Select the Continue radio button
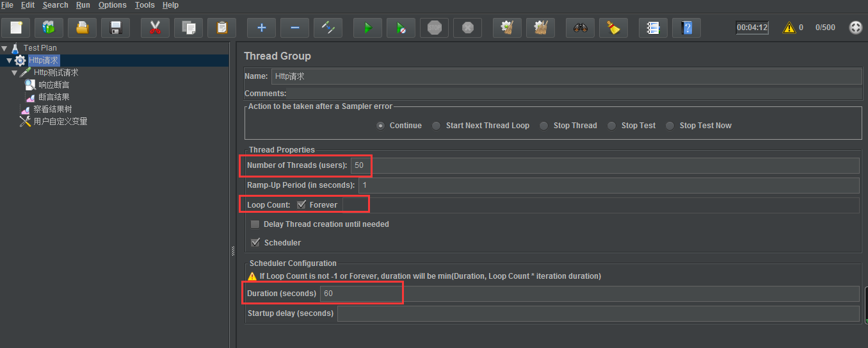Screen dimensions: 868x348 (x=381, y=126)
